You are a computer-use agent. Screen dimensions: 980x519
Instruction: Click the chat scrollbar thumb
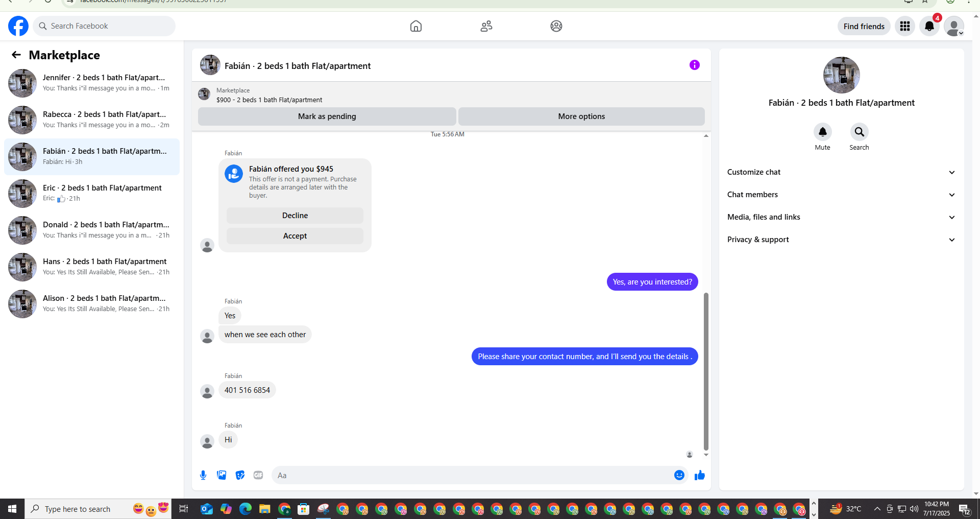click(x=706, y=371)
